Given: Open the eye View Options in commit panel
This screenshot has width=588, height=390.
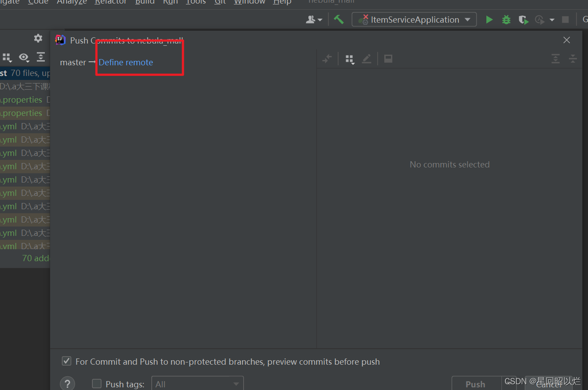Looking at the screenshot, I should pos(24,57).
